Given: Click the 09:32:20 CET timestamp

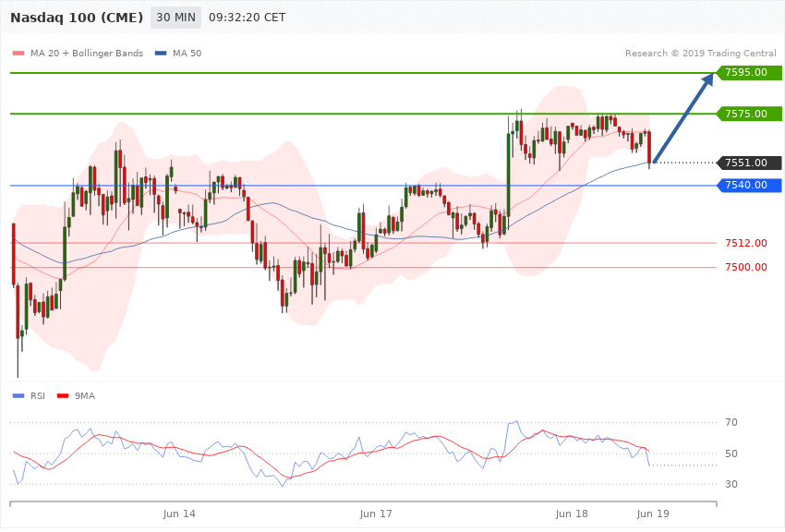Looking at the screenshot, I should [248, 18].
